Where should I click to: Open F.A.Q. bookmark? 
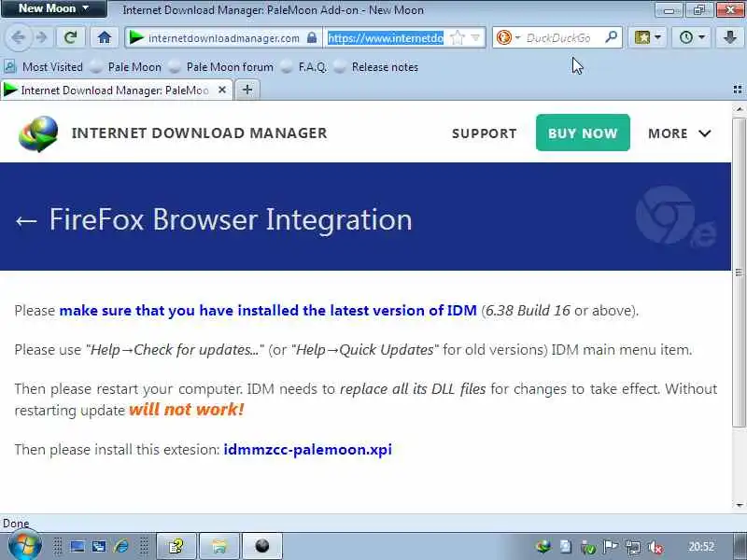click(x=304, y=67)
